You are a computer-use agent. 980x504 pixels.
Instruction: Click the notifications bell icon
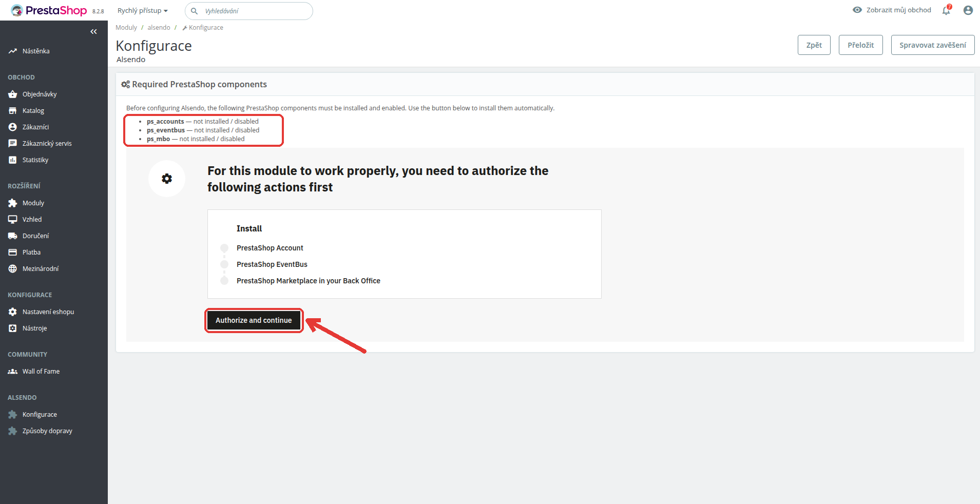[946, 10]
